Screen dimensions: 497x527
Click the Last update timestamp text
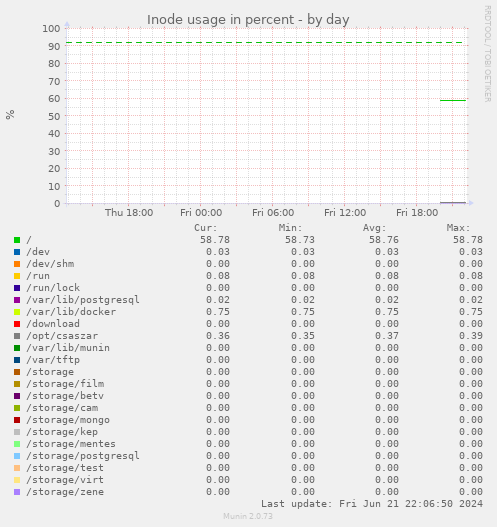pos(372,504)
